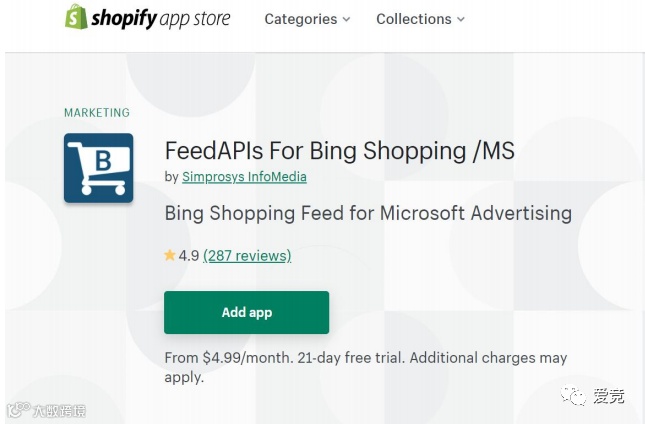Select the MARKETING category label
Image resolution: width=645 pixels, height=424 pixels.
coord(97,113)
